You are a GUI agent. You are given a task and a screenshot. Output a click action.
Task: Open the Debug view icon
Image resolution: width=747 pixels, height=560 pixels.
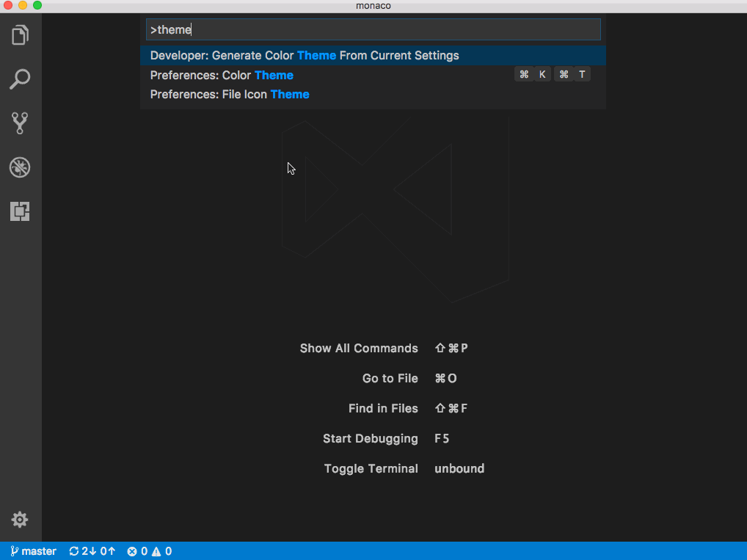21,167
